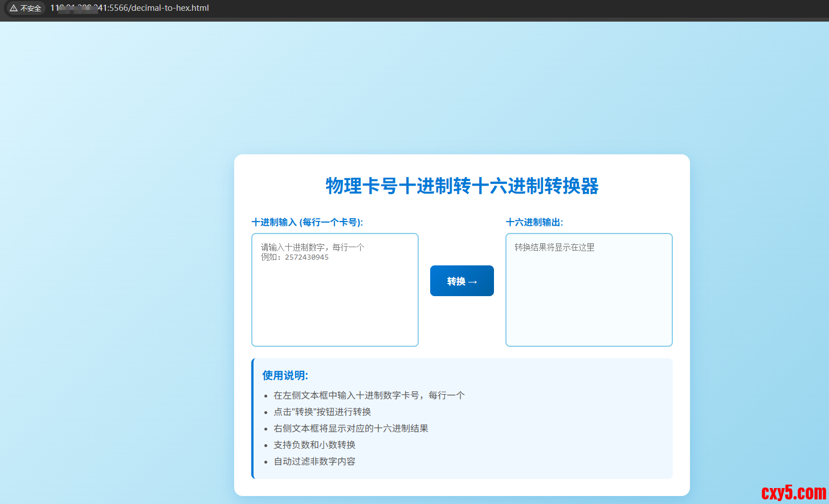Screen dimensions: 829x504
Task: Focus the hexadecimal output text area
Action: (x=589, y=302)
